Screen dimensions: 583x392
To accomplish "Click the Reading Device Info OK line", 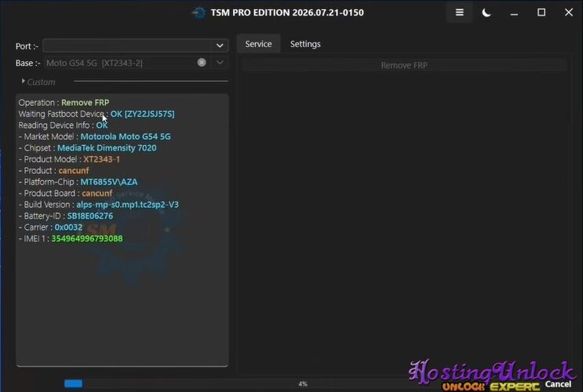I will point(64,125).
